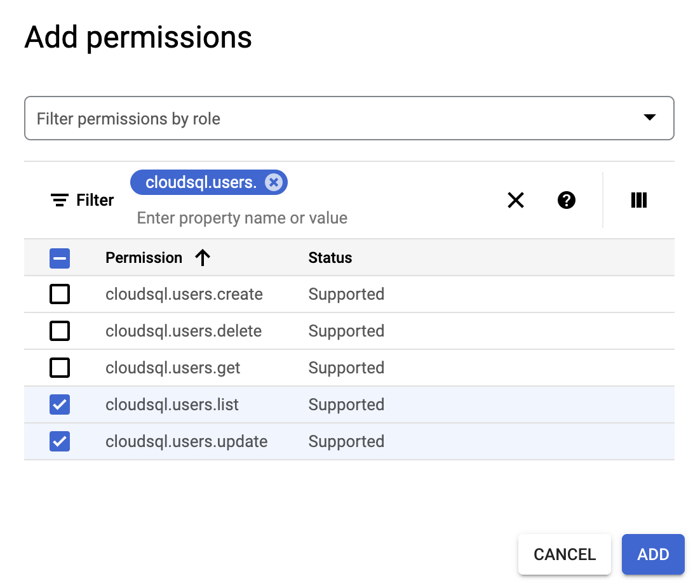Check the cloudsql.users.create permission

(60, 295)
